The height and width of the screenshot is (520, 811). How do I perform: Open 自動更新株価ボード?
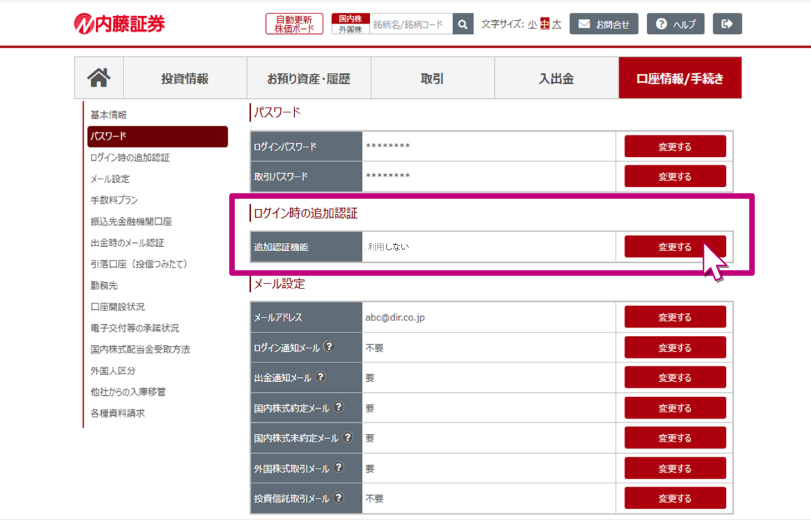(x=294, y=24)
